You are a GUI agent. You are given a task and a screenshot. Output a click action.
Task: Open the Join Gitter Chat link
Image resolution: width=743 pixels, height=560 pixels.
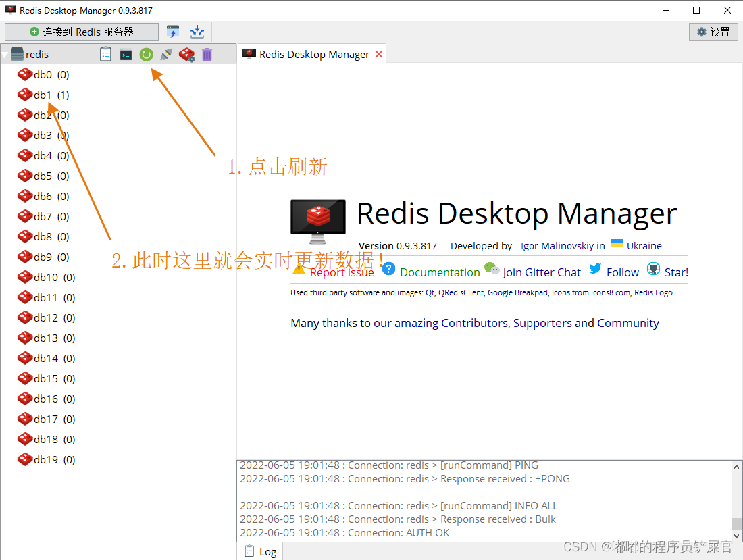(542, 272)
